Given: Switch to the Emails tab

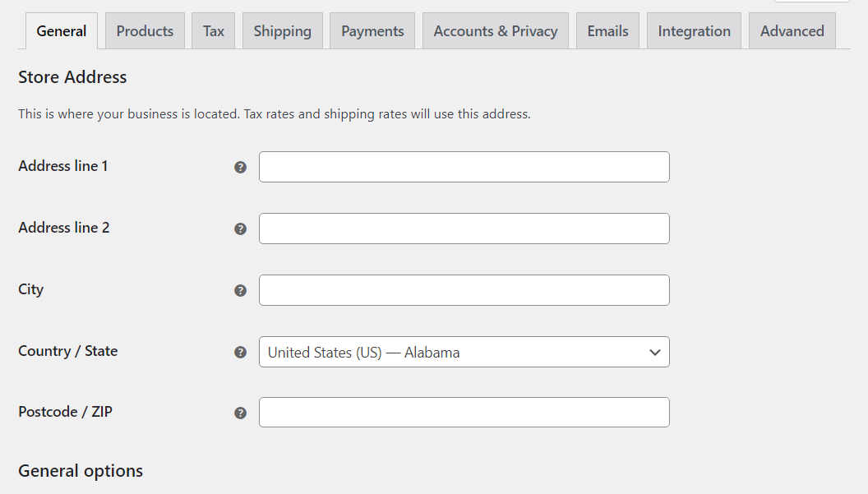Looking at the screenshot, I should pyautogui.click(x=607, y=30).
